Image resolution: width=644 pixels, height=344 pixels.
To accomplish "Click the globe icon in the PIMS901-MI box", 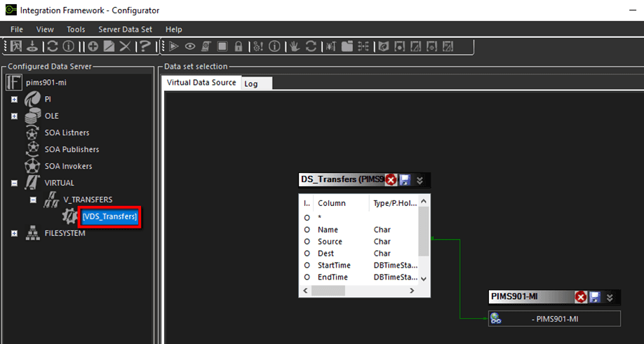I will 496,319.
